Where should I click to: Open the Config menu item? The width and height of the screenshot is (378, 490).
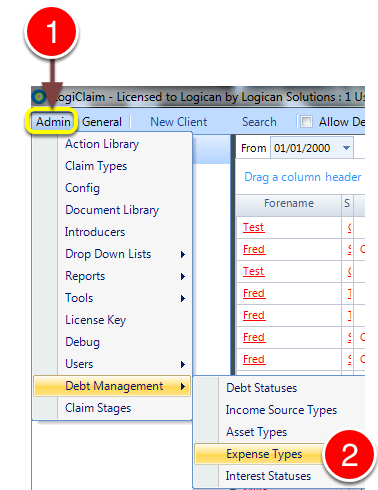[x=112, y=188]
